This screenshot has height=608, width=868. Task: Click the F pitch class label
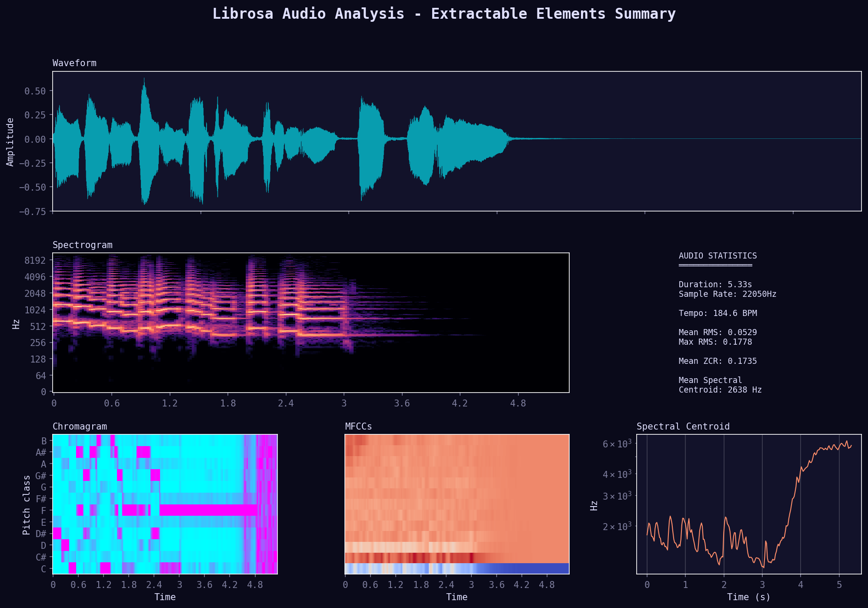pyautogui.click(x=43, y=511)
